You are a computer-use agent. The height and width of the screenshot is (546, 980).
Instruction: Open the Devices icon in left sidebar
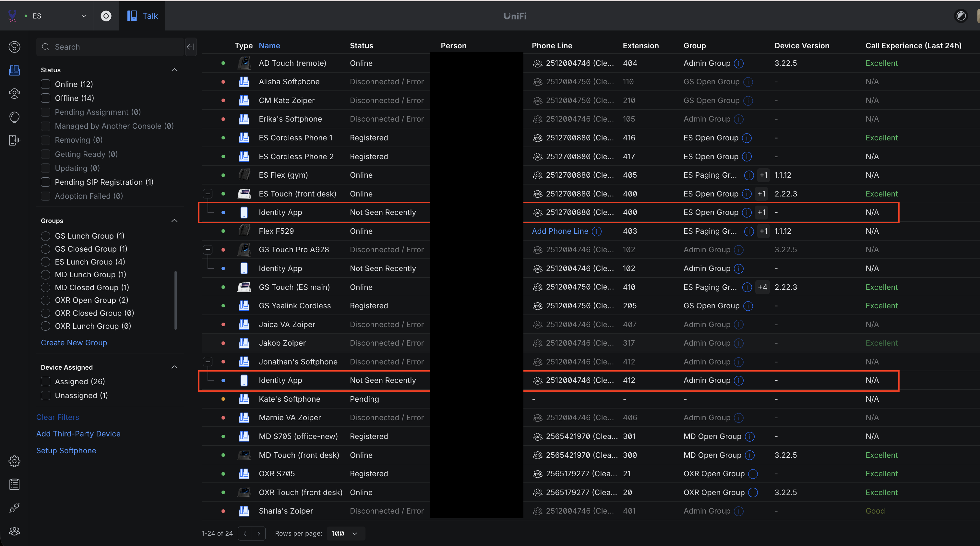point(15,70)
